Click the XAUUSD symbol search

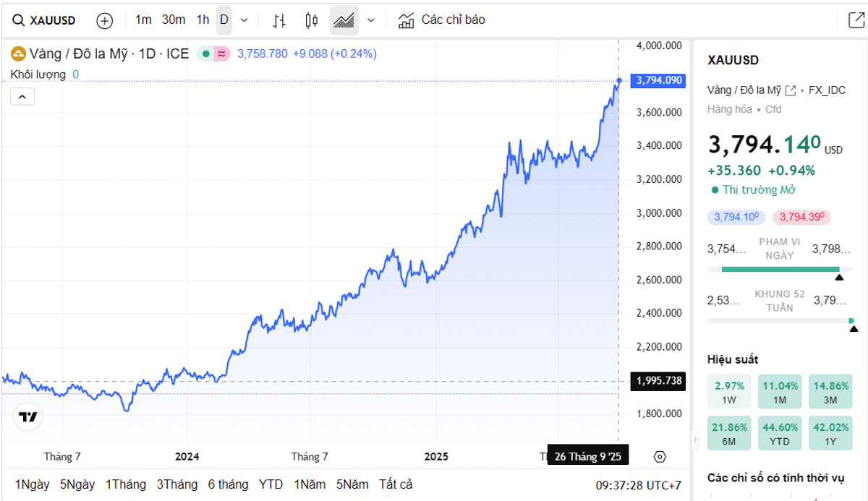[x=45, y=20]
